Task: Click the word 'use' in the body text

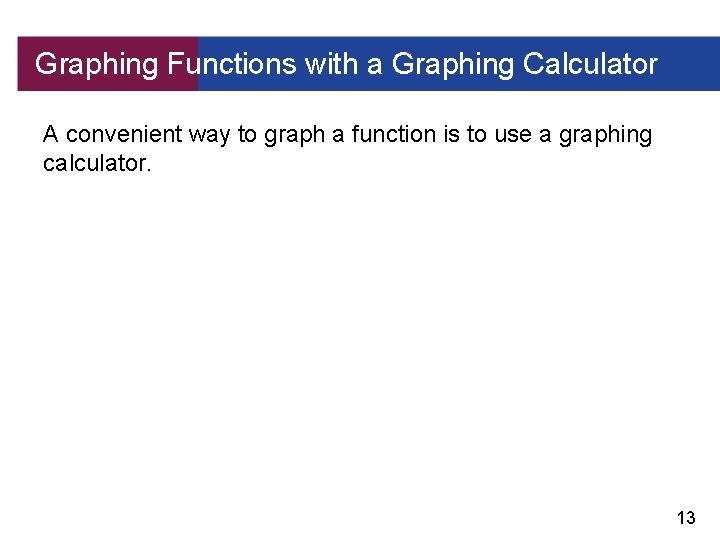Action: 513,136
